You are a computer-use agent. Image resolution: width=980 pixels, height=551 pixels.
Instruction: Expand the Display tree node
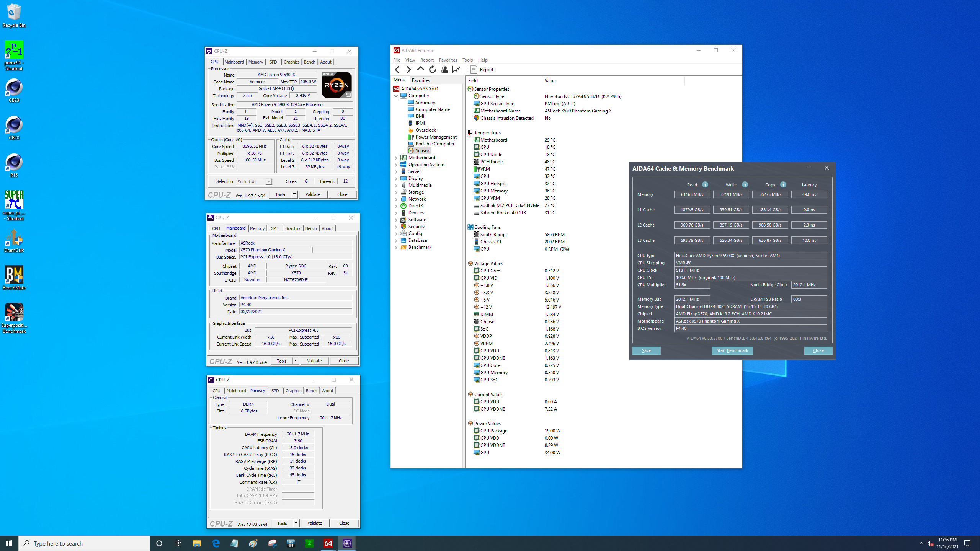[396, 179]
